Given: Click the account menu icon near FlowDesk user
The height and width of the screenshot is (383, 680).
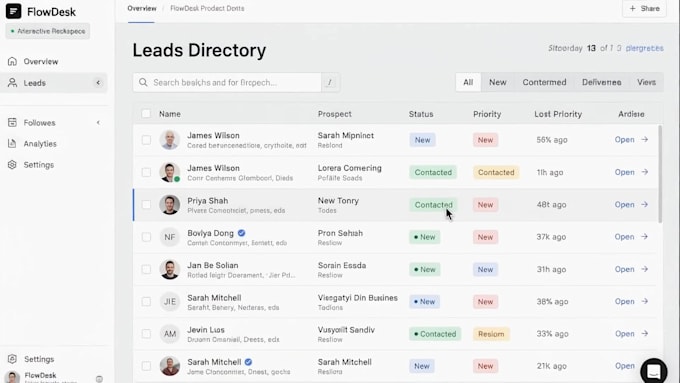Looking at the screenshot, I should (99, 379).
